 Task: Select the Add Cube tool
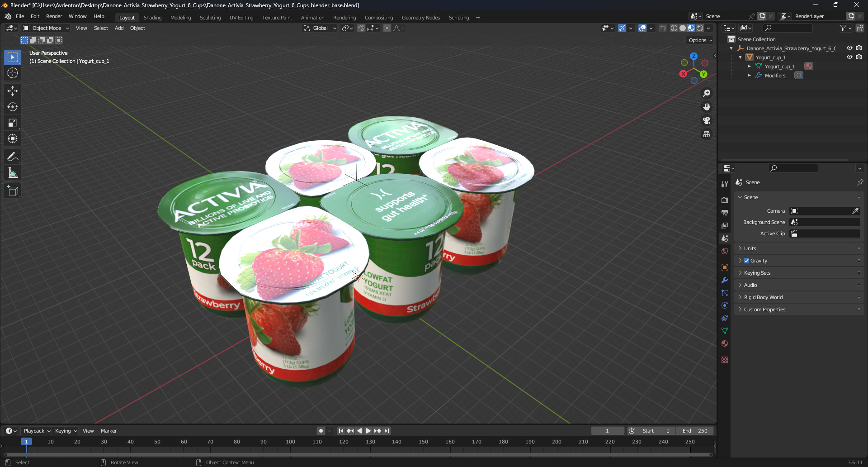click(x=13, y=191)
